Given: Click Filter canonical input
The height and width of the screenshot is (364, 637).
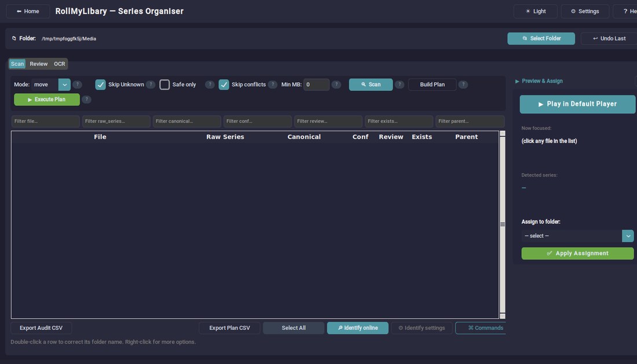Looking at the screenshot, I should click(187, 122).
